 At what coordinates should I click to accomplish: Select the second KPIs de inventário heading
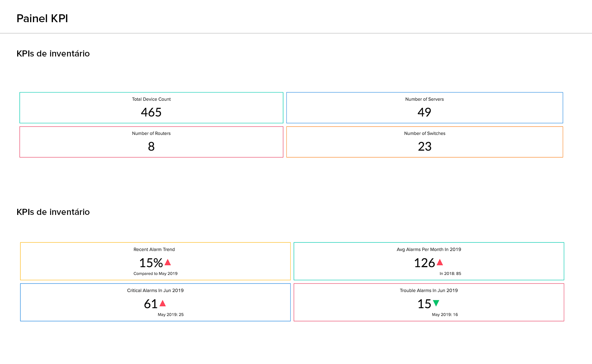coord(53,212)
